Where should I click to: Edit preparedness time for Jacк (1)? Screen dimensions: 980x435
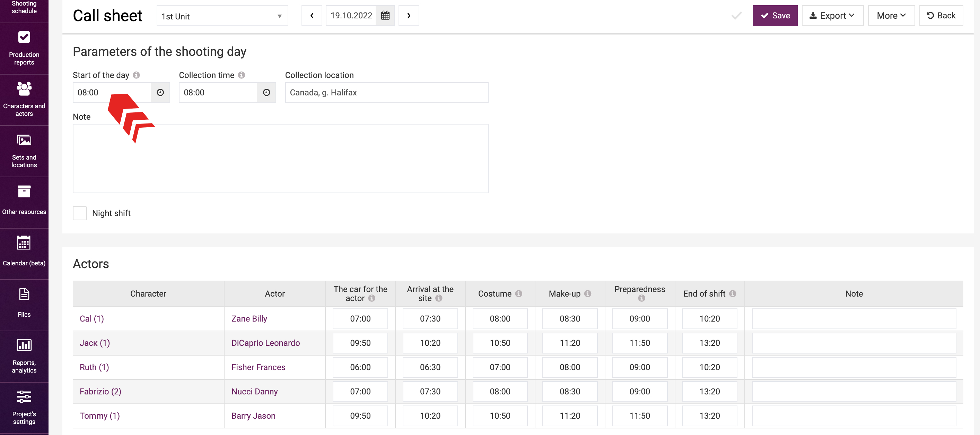pyautogui.click(x=639, y=343)
